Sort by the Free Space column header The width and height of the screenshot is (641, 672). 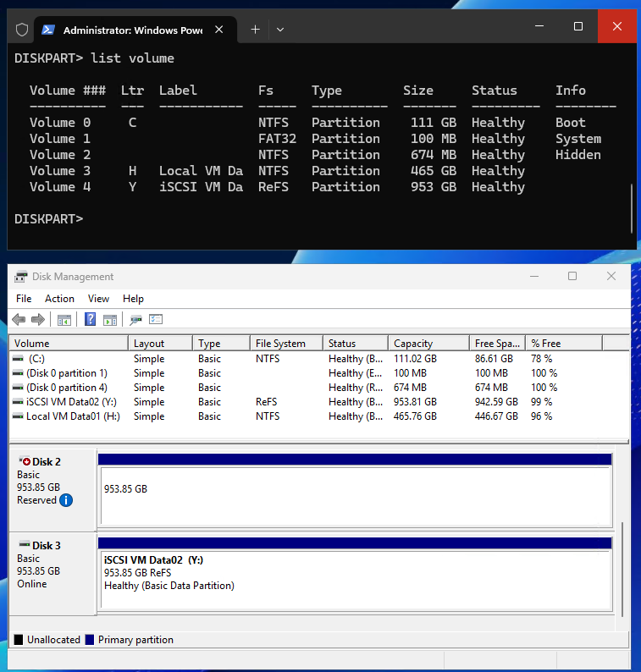coord(497,344)
